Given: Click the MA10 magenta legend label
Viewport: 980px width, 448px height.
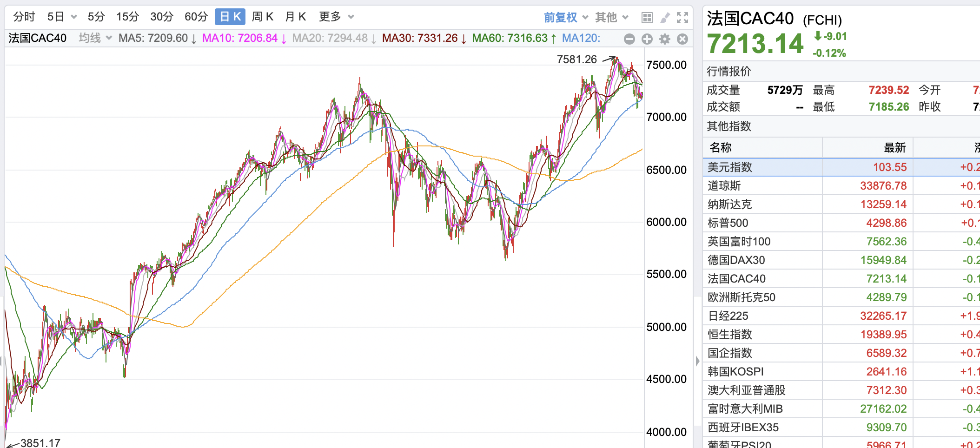Looking at the screenshot, I should tap(244, 38).
